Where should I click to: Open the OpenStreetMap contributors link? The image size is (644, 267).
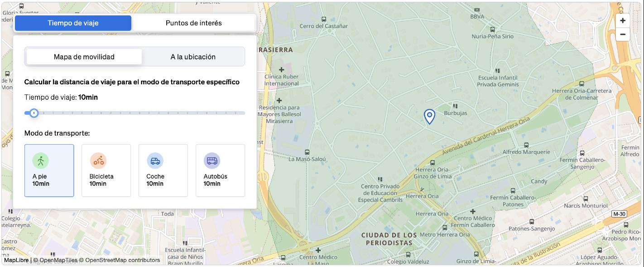click(x=123, y=260)
